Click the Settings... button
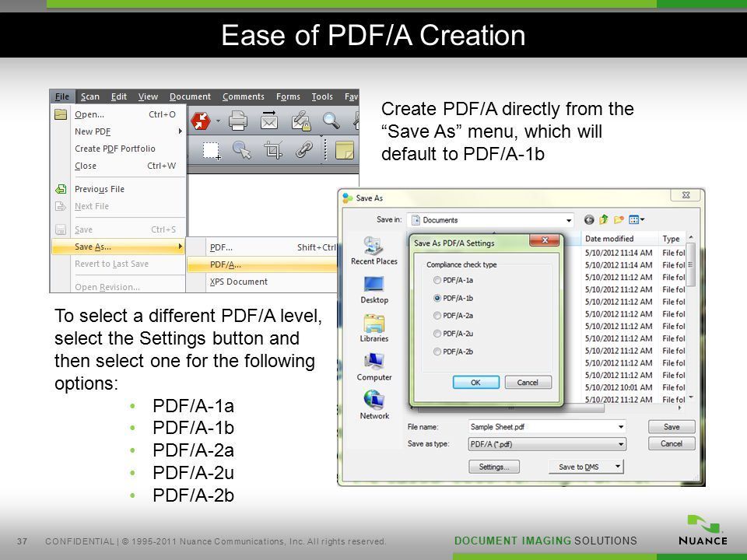Image resolution: width=747 pixels, height=560 pixels. coord(494,467)
